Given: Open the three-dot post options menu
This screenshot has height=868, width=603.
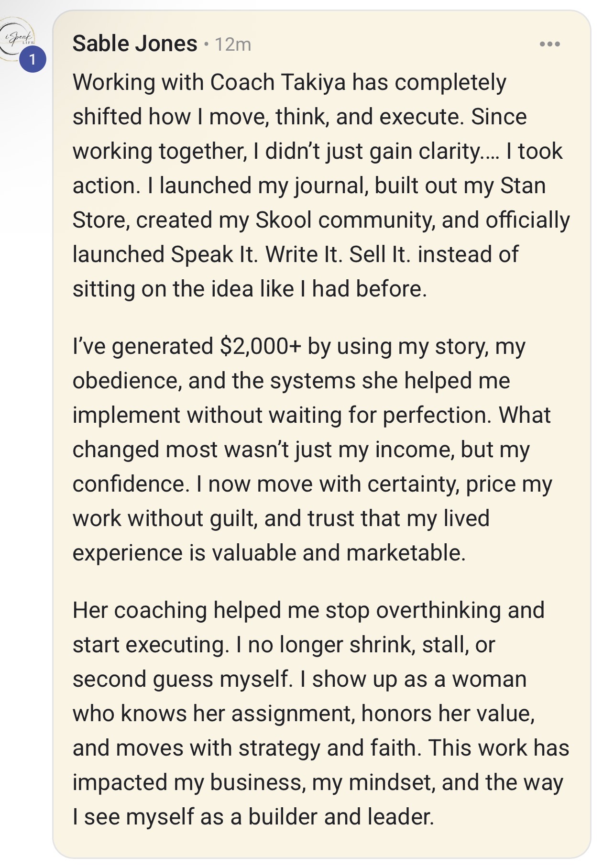Looking at the screenshot, I should 549,44.
